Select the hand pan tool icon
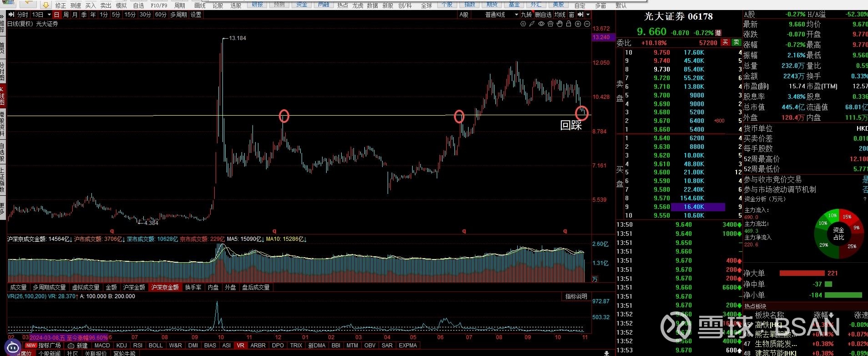868x356 pixels. pos(560,24)
